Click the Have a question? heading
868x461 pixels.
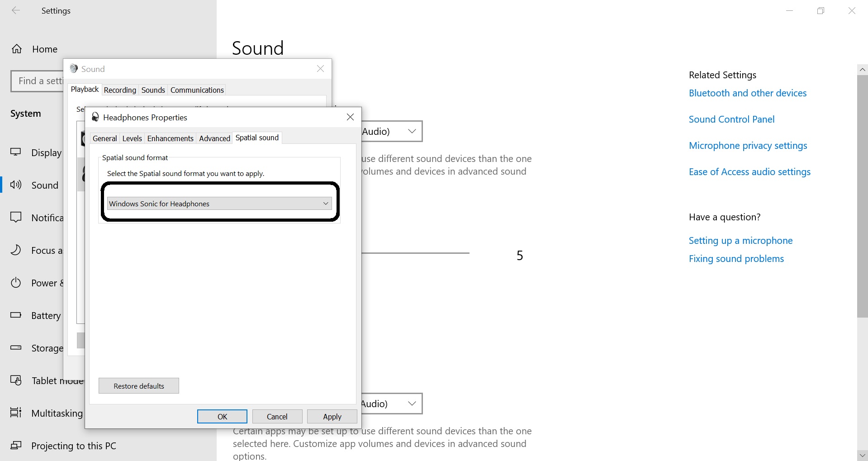[x=725, y=217]
